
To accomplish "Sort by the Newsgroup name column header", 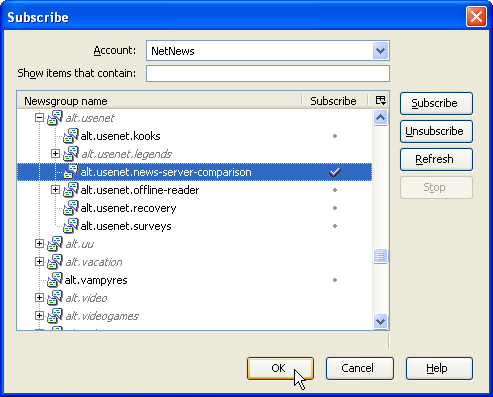I will [159, 101].
